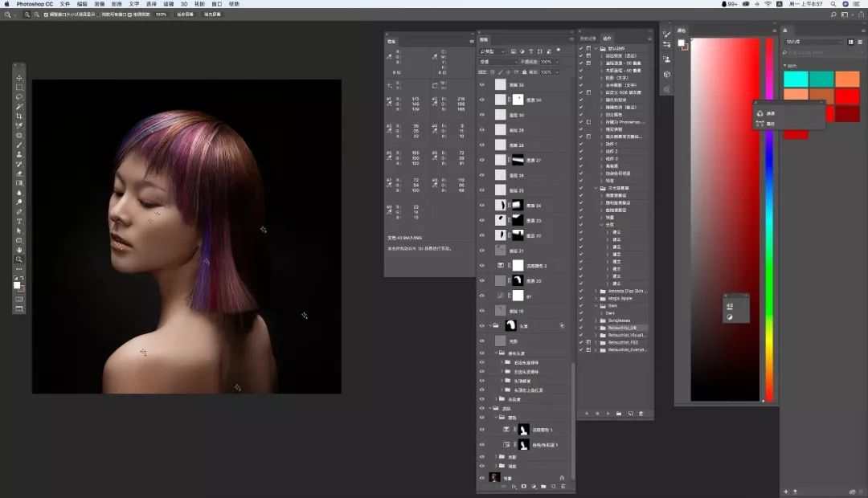
Task: Enable the 缩放所有窗口 checkbox
Action: 98,14
